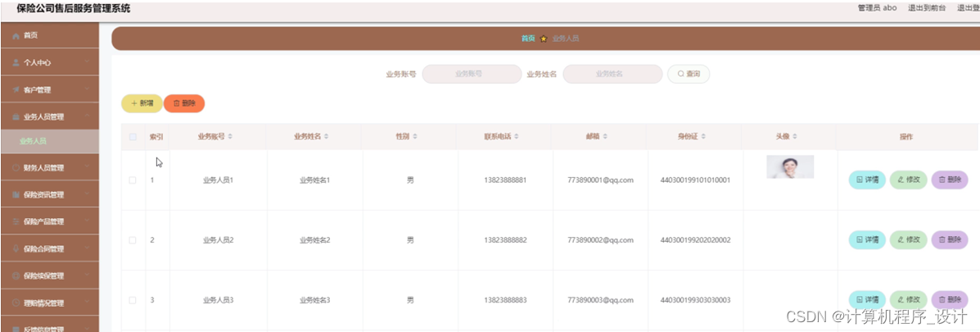Click the avatar photo of 业务人员1
Image resolution: width=980 pixels, height=332 pixels.
click(x=790, y=167)
